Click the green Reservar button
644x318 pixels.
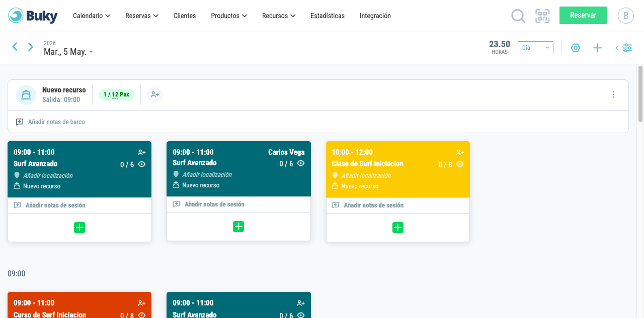point(583,15)
